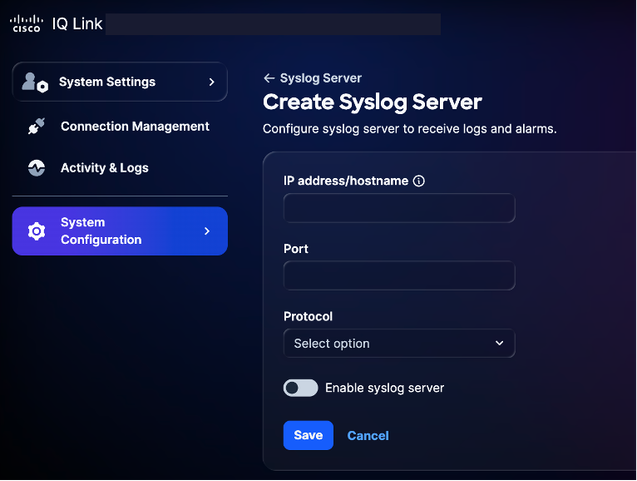637x481 pixels.
Task: Click the Create Syslog Server heading
Action: 372,102
